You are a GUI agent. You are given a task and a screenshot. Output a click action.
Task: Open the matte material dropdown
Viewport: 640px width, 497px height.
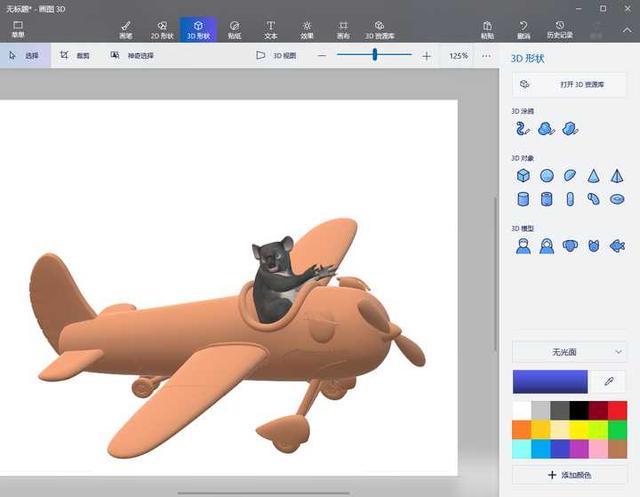pos(569,352)
